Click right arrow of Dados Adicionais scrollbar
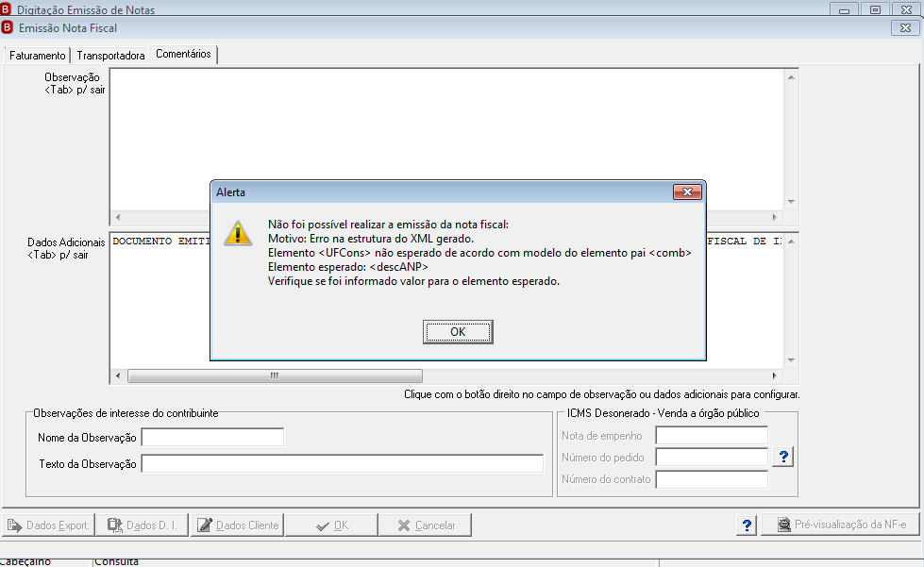 pyautogui.click(x=774, y=375)
